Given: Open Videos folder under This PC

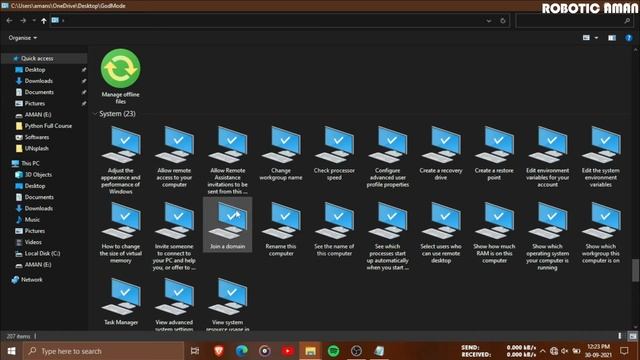Looking at the screenshot, I should 33,242.
